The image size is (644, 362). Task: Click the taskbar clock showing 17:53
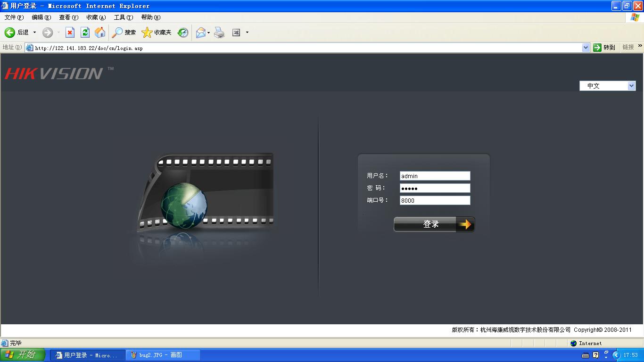point(630,355)
